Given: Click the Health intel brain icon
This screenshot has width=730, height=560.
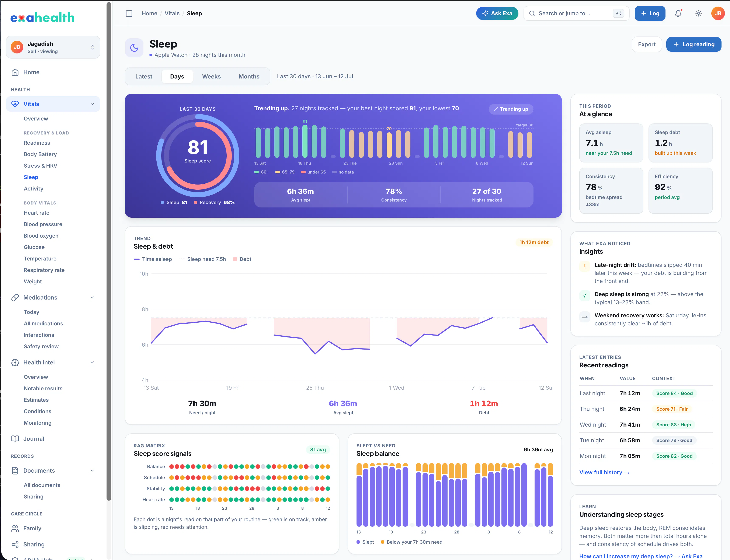Looking at the screenshot, I should pyautogui.click(x=15, y=362).
